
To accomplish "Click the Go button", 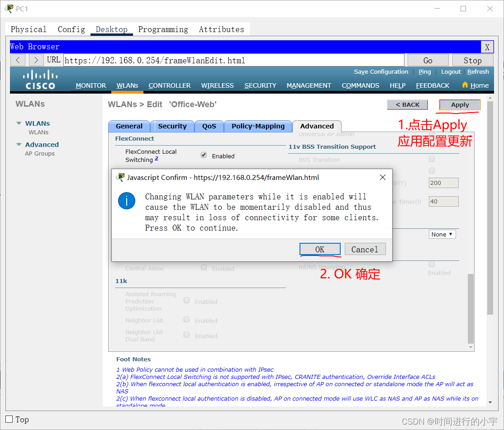I will click(428, 61).
